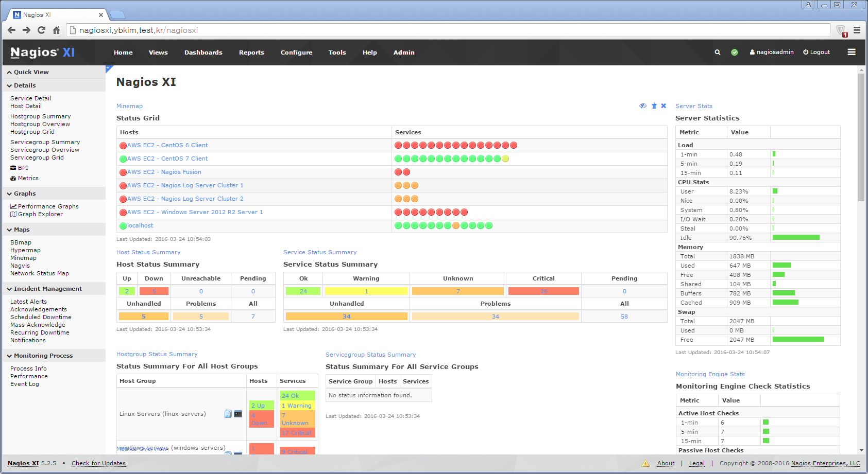This screenshot has height=474, width=868.
Task: Open the Views menu
Action: point(158,52)
